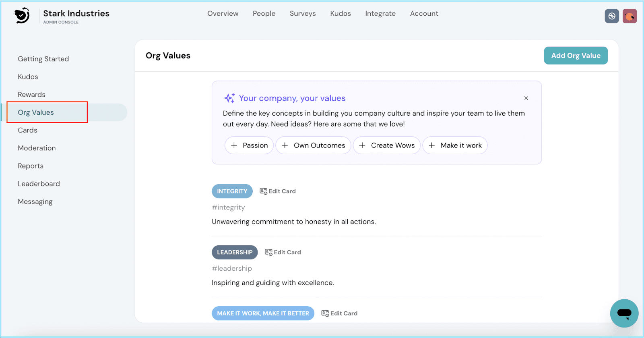Screen dimensions: 644x338
Task: Click the blue INTEGRITY value tag
Action: pos(232,191)
